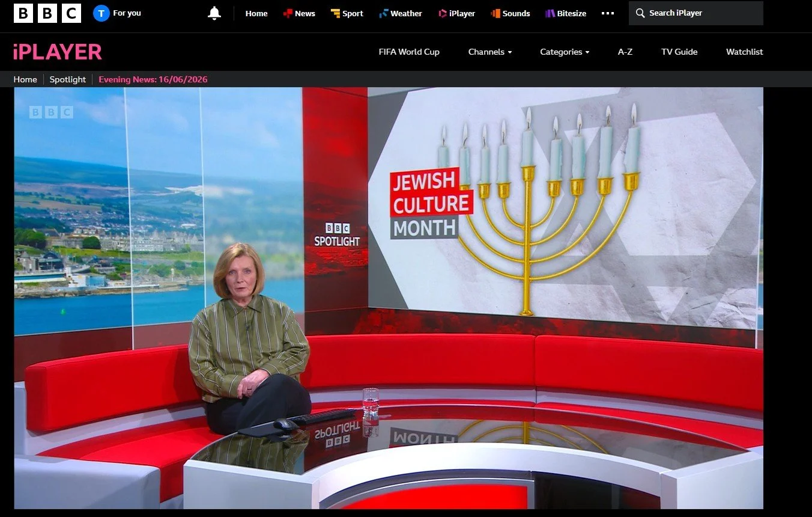Open the more menu three dots

pyautogui.click(x=608, y=13)
